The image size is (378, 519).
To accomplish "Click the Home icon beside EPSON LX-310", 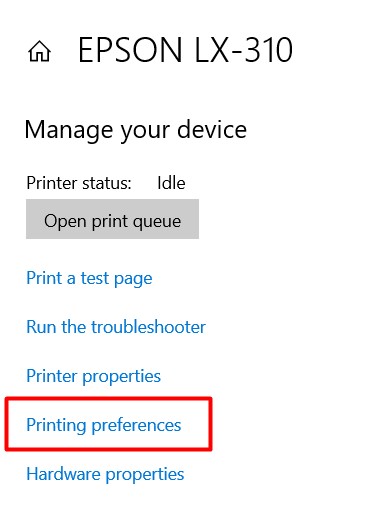I will tap(39, 51).
